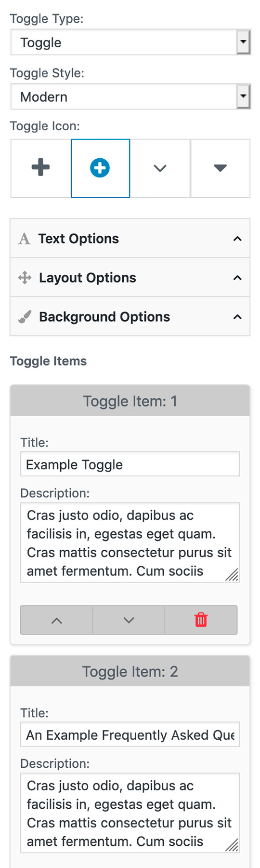This screenshot has width=260, height=868.
Task: Choose the solid caret toggle icon
Action: [220, 168]
